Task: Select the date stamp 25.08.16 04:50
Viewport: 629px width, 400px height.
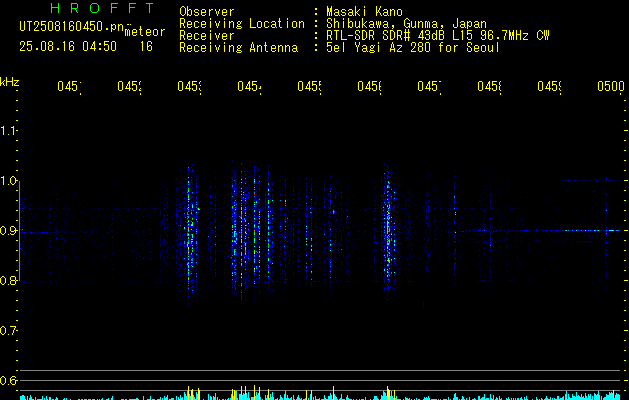Action: [68, 47]
